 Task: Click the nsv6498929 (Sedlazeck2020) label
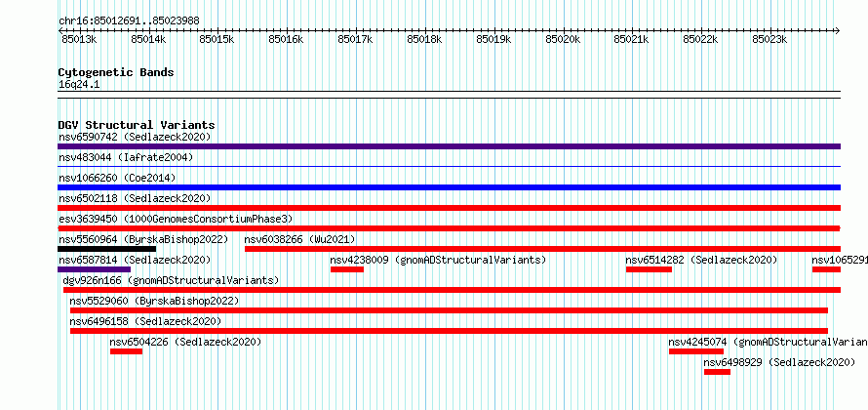779,362
